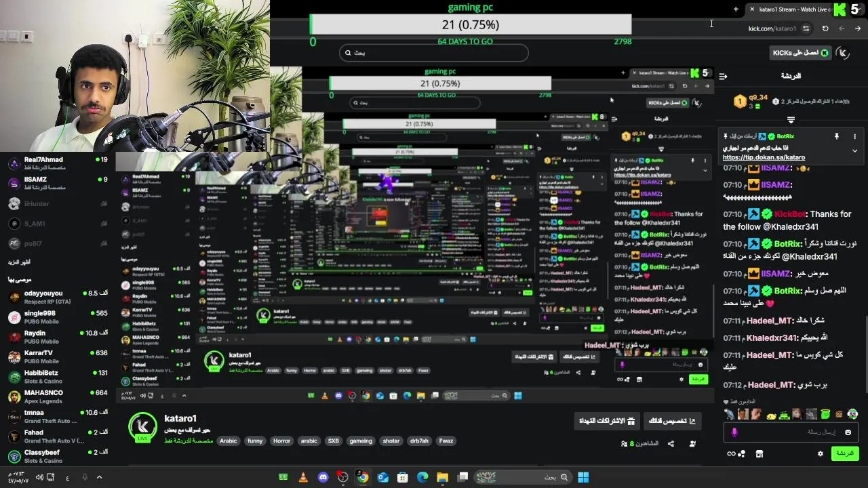Image resolution: width=868 pixels, height=488 pixels.
Task: Click the Windows taskbar search box
Action: 522,477
